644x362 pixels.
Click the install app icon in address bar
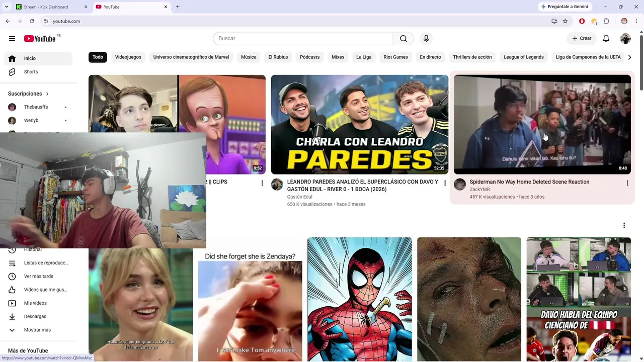pos(554,21)
